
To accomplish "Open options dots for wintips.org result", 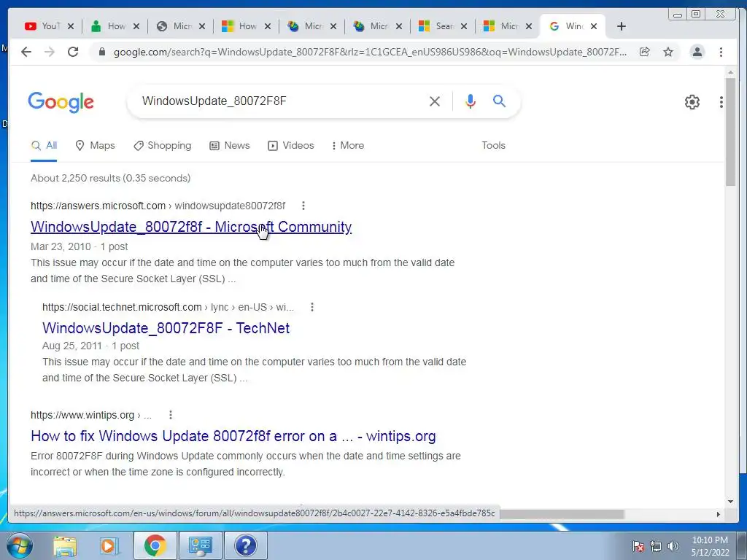I will pos(171,415).
